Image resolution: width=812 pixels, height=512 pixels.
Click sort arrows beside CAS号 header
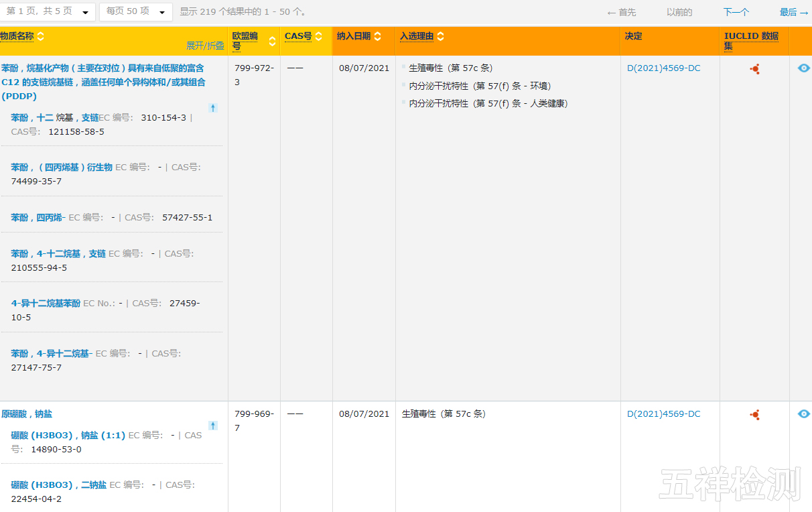click(x=319, y=36)
